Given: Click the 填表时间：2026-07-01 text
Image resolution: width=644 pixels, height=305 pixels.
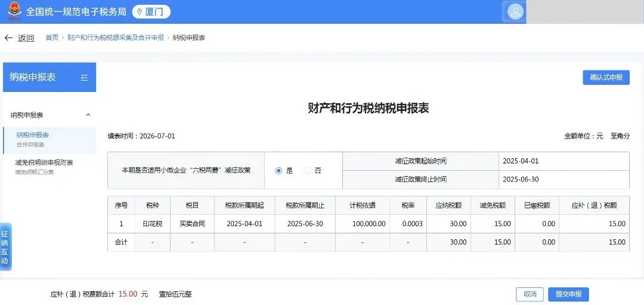Looking at the screenshot, I should tap(141, 136).
